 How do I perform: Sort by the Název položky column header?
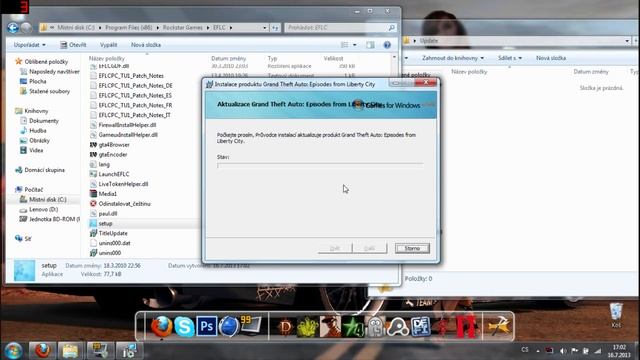(107, 58)
